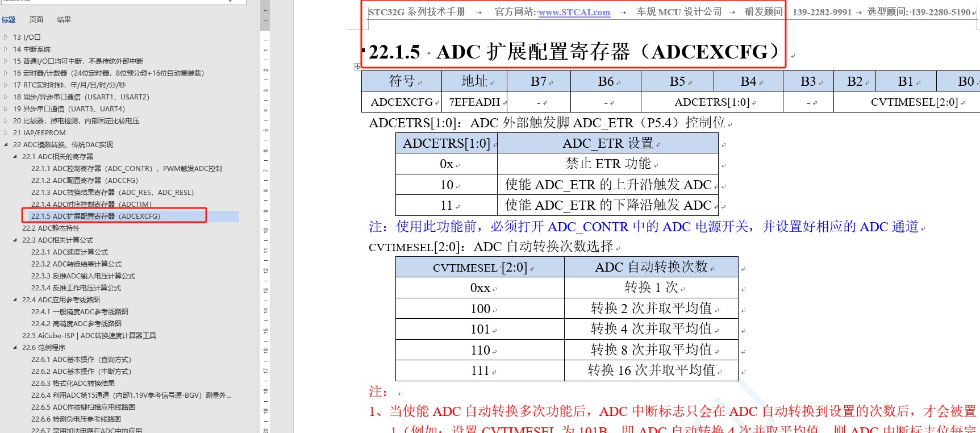Viewport: 980px width, 433px height.
Task: Click the 转换 8 次并取平均值 cell
Action: click(x=651, y=350)
